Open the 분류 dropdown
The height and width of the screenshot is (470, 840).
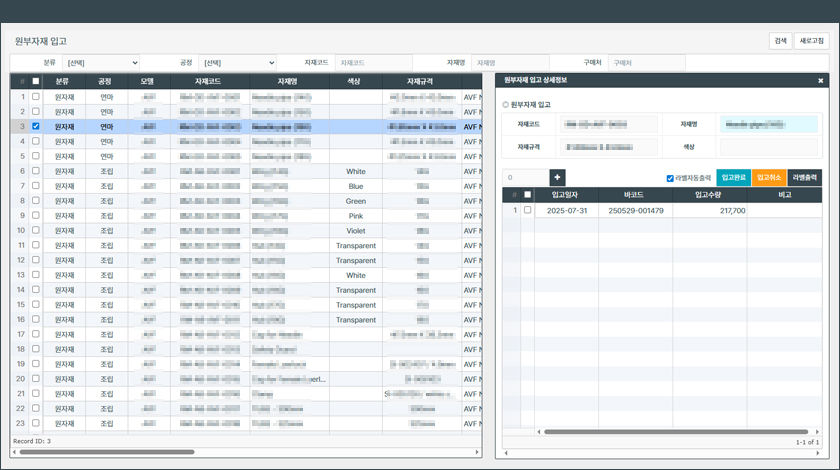(x=100, y=63)
